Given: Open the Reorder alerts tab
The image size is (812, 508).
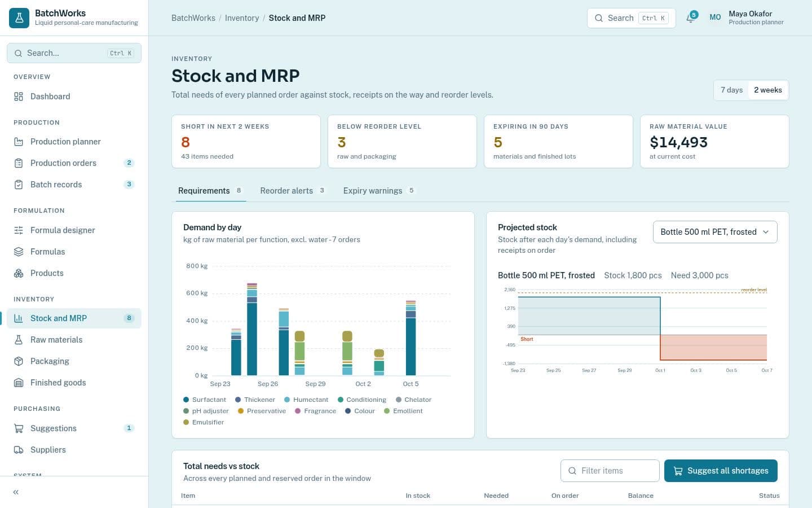Looking at the screenshot, I should pyautogui.click(x=292, y=191).
